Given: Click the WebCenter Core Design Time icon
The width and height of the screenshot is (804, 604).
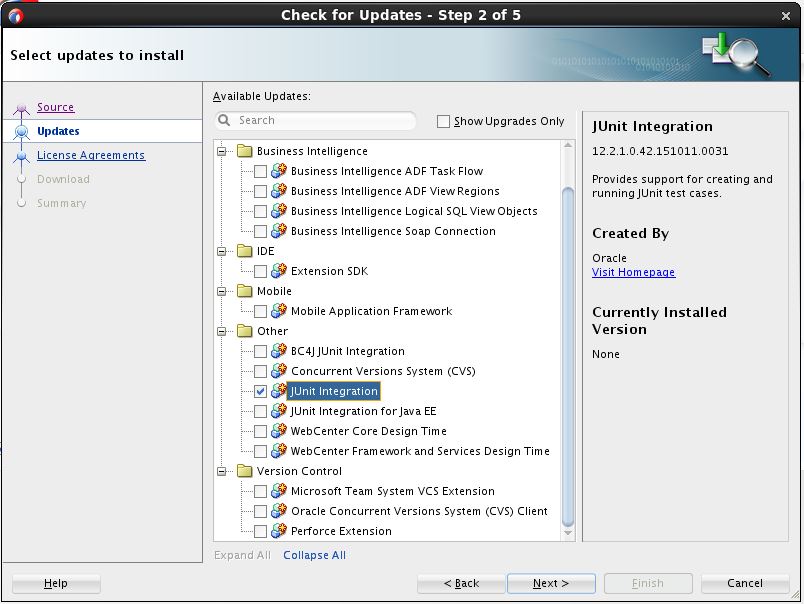Looking at the screenshot, I should tap(279, 431).
